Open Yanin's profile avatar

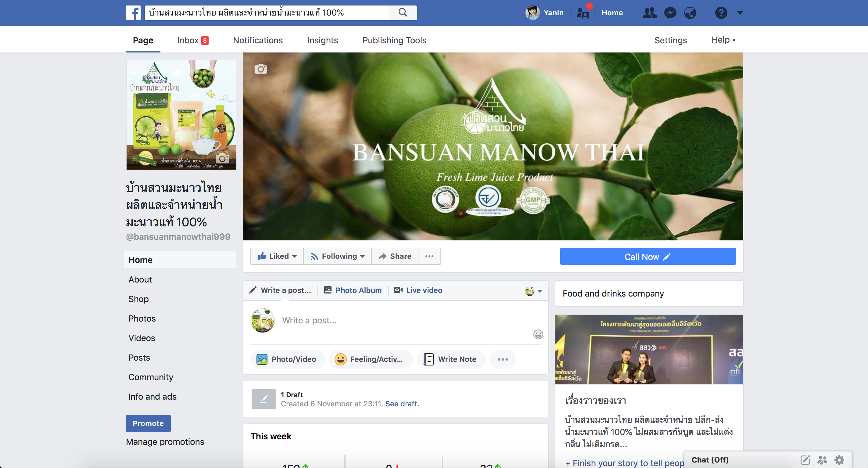click(x=533, y=13)
